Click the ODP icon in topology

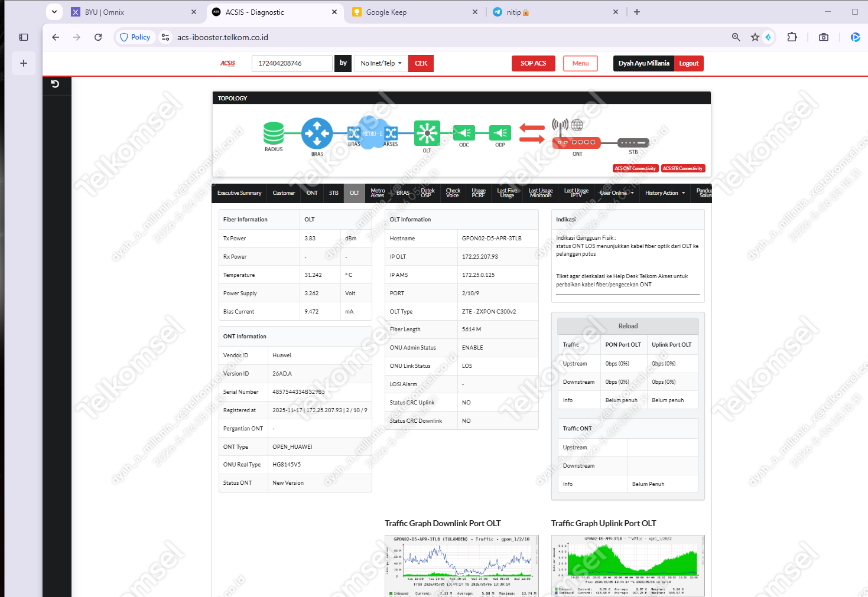click(x=500, y=133)
